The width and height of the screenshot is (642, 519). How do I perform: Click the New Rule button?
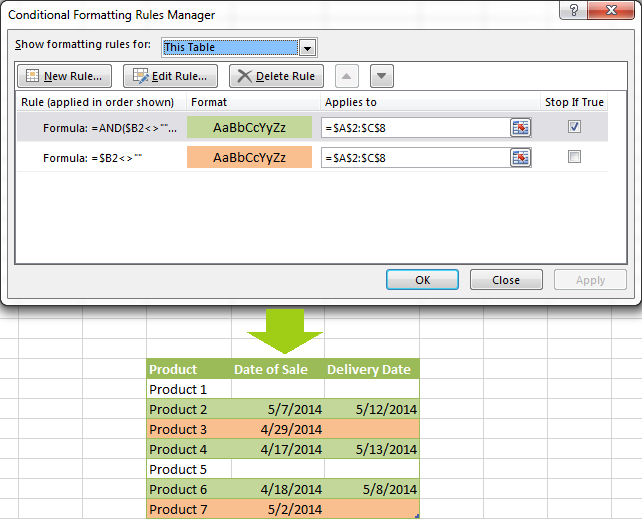pos(64,76)
